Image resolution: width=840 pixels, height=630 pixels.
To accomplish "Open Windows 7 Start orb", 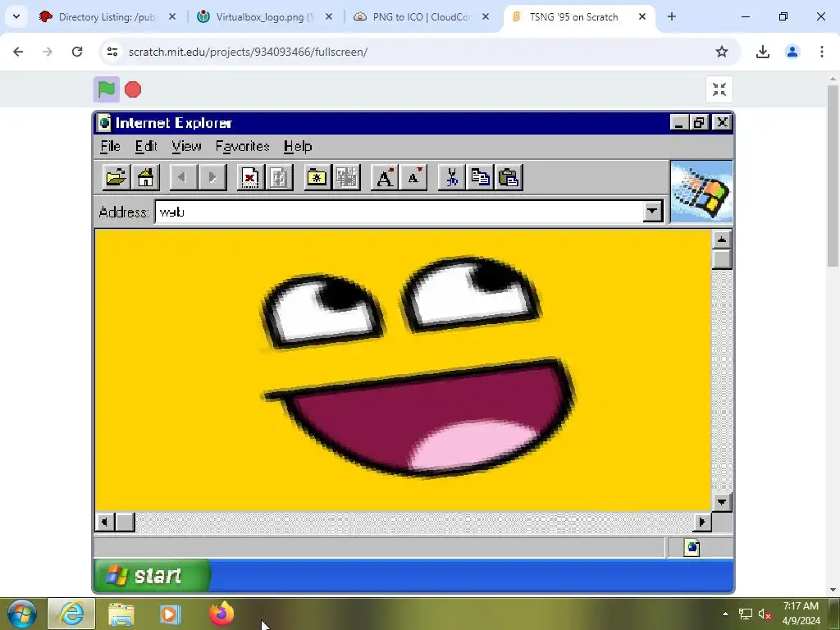I will pos(21,614).
